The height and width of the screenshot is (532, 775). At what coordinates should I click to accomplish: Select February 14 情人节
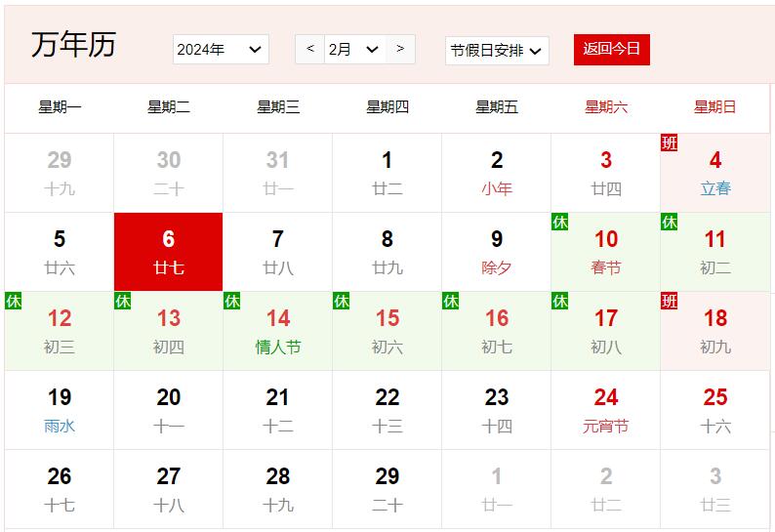tap(278, 331)
